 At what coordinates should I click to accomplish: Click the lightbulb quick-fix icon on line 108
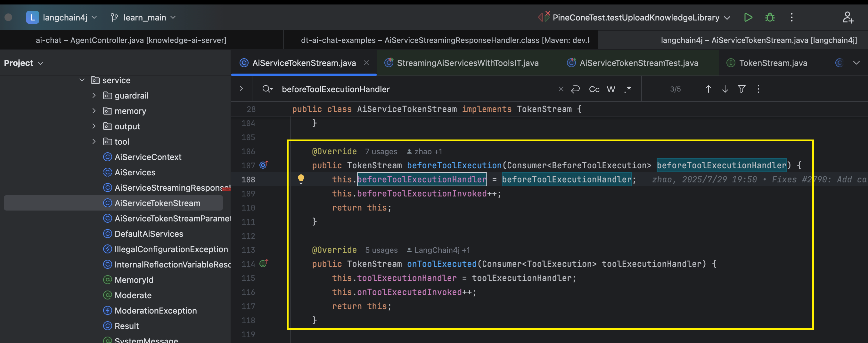pyautogui.click(x=301, y=179)
